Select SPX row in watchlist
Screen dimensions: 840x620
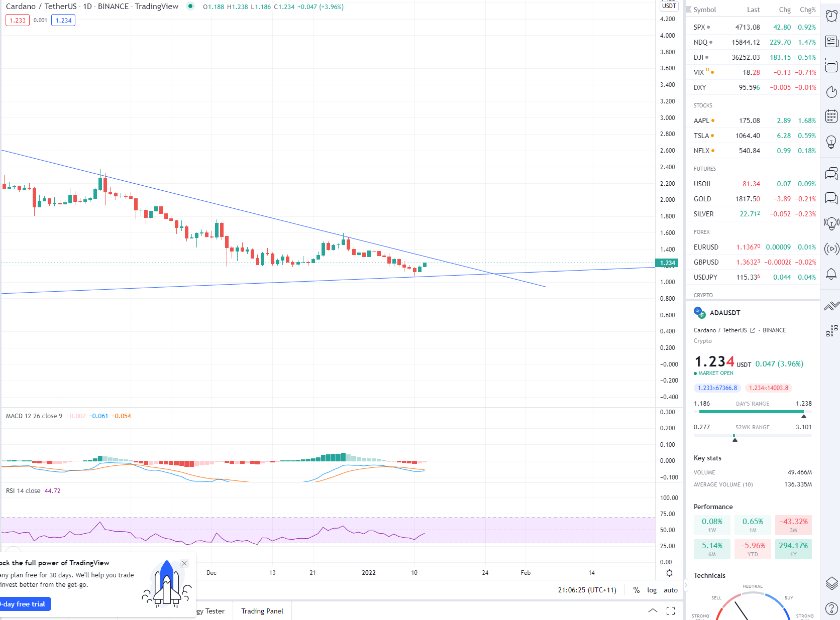(x=754, y=27)
